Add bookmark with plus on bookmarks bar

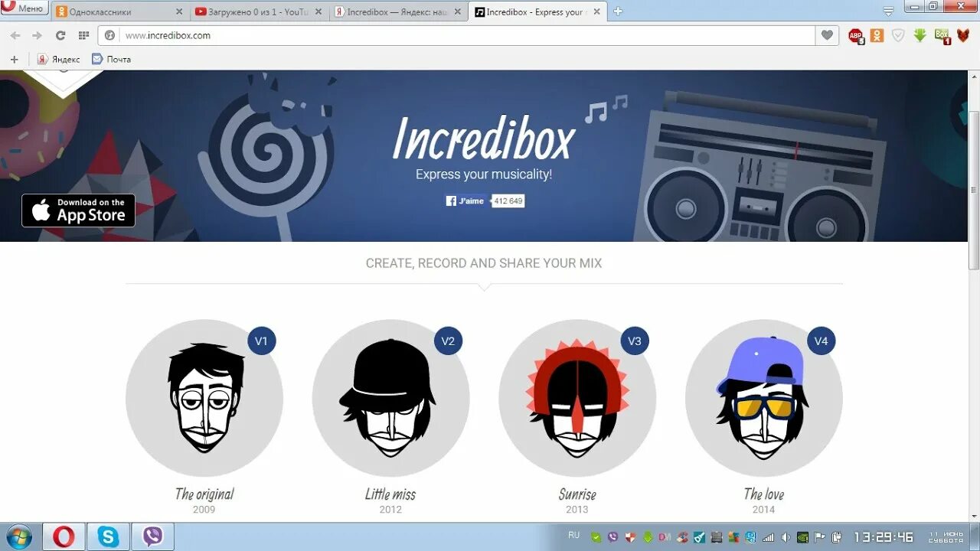coord(14,59)
